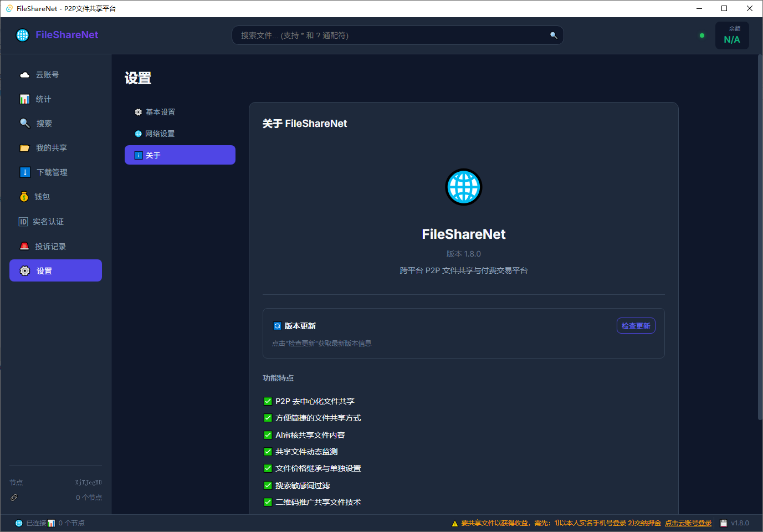Select the 关于 settings tab
The width and height of the screenshot is (763, 532).
pos(180,155)
